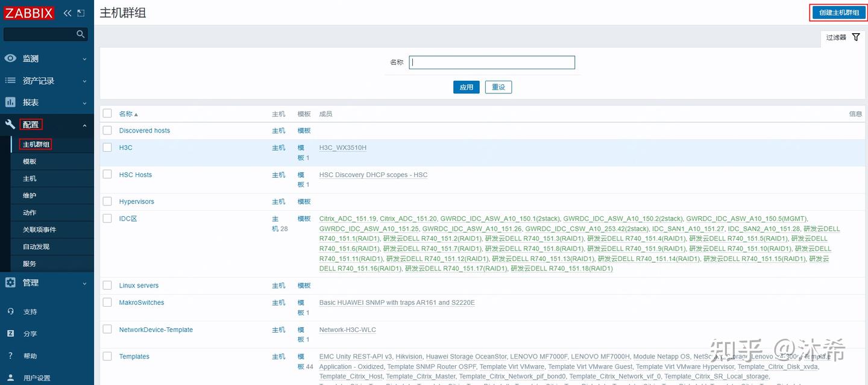Open the 监测 eye icon in sidebar
The width and height of the screenshot is (868, 385).
tap(11, 58)
